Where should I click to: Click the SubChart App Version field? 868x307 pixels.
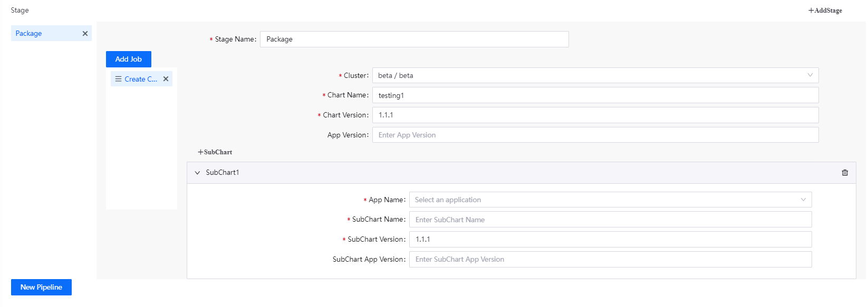[610, 260]
